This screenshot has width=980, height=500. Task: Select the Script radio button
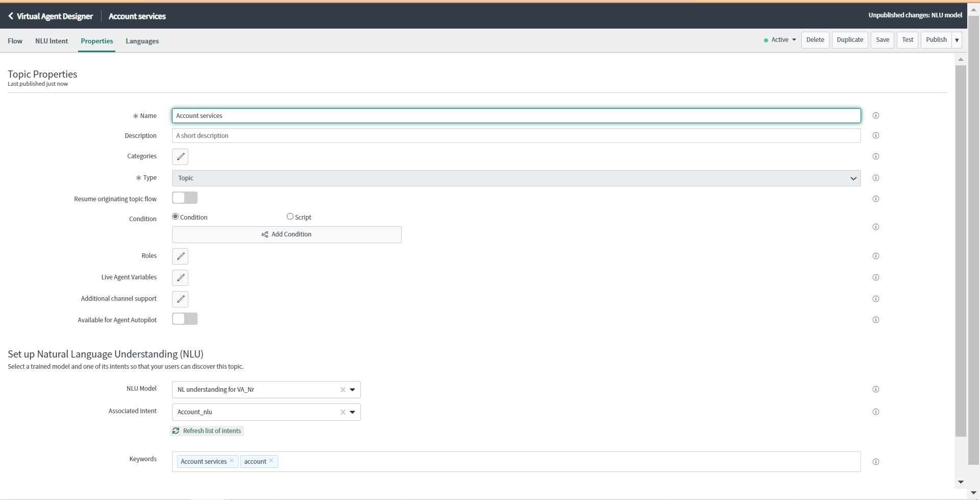(x=290, y=217)
